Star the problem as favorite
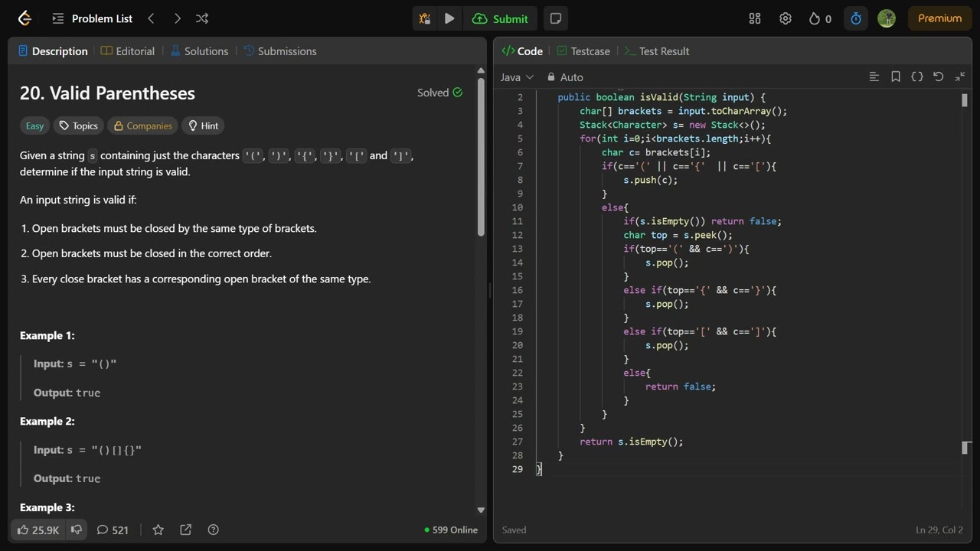Viewport: 980px width, 551px height. click(x=158, y=530)
